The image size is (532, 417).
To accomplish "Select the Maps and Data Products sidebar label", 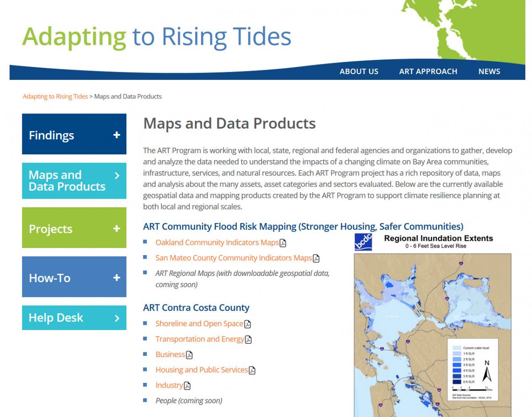I will tap(67, 181).
